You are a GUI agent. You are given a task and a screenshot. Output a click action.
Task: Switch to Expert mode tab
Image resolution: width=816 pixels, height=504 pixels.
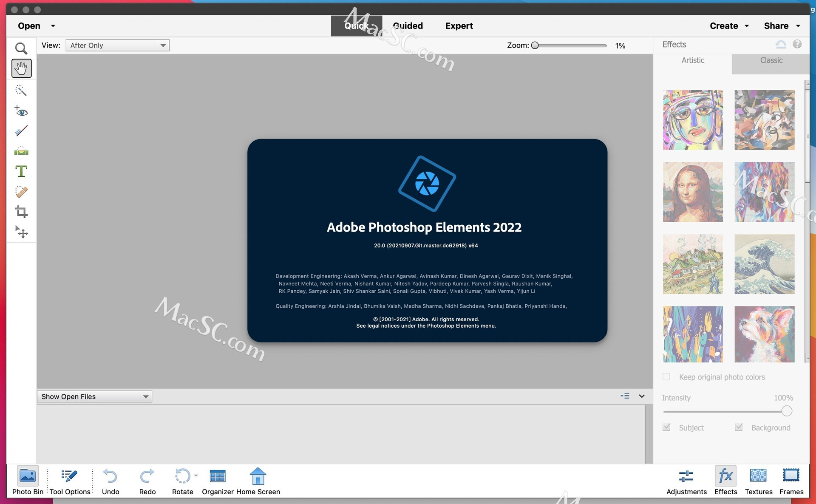tap(459, 26)
